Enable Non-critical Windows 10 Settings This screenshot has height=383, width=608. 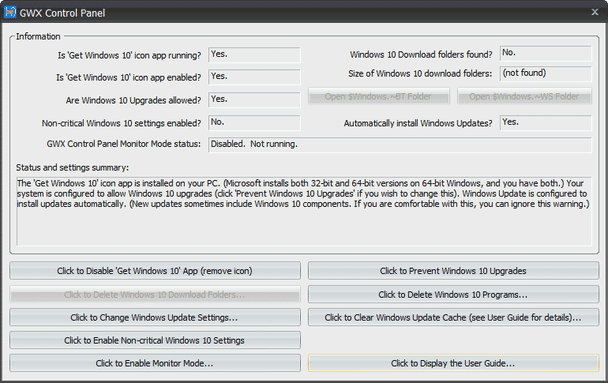[x=155, y=340]
